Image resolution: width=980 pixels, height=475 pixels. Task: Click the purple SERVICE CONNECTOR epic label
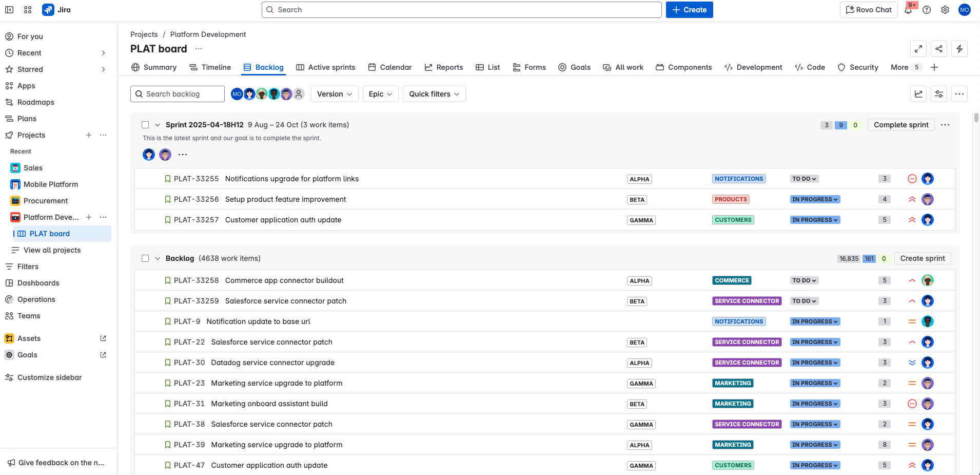747,301
